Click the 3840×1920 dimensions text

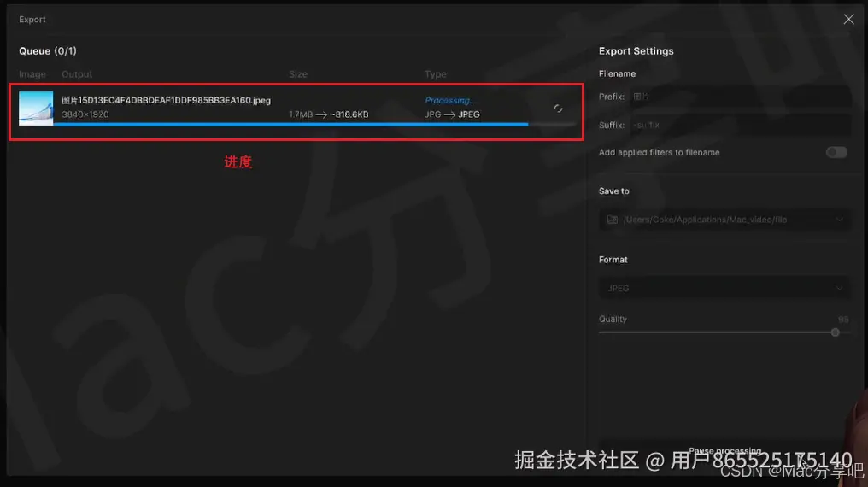tap(85, 114)
